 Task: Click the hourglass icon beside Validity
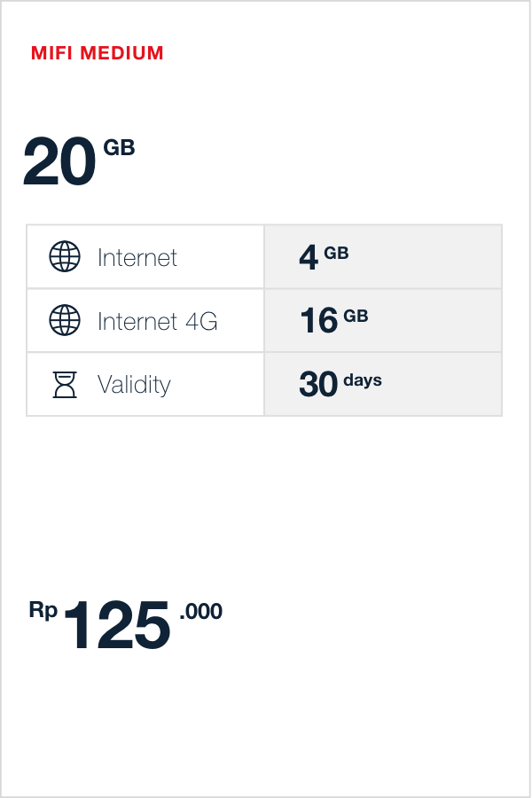point(65,385)
